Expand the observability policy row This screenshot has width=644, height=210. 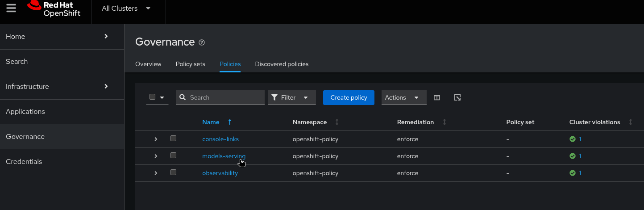tap(156, 173)
